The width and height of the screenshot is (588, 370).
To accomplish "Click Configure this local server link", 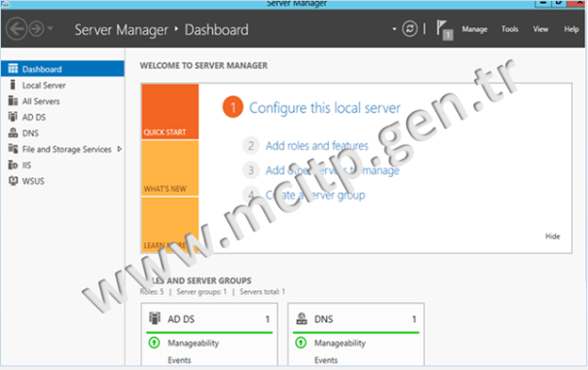I will 325,108.
